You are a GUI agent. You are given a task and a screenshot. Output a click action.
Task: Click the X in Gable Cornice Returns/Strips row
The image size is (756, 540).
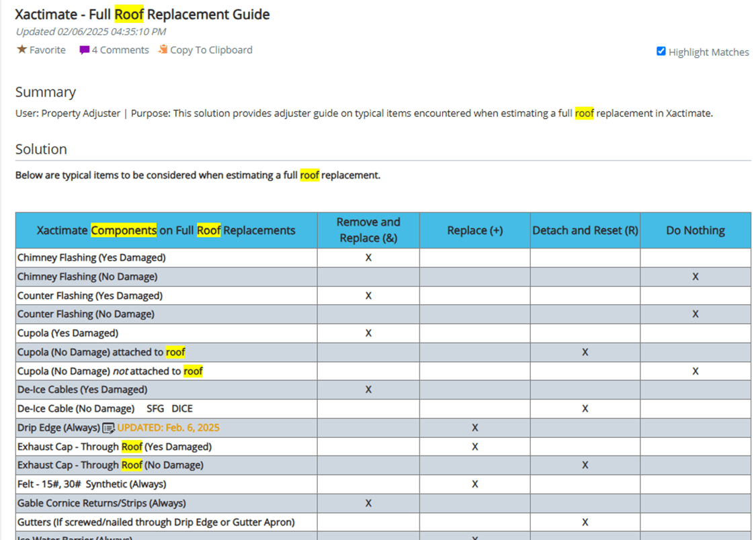tap(368, 503)
